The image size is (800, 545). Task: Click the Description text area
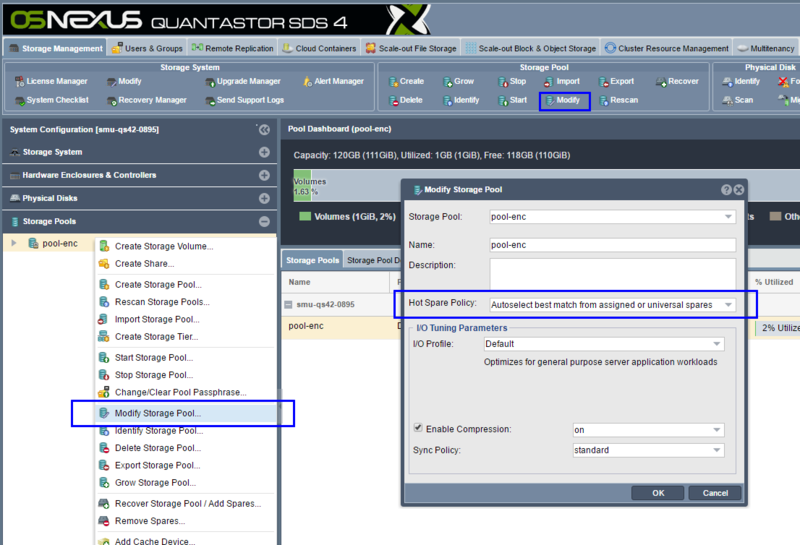point(612,274)
